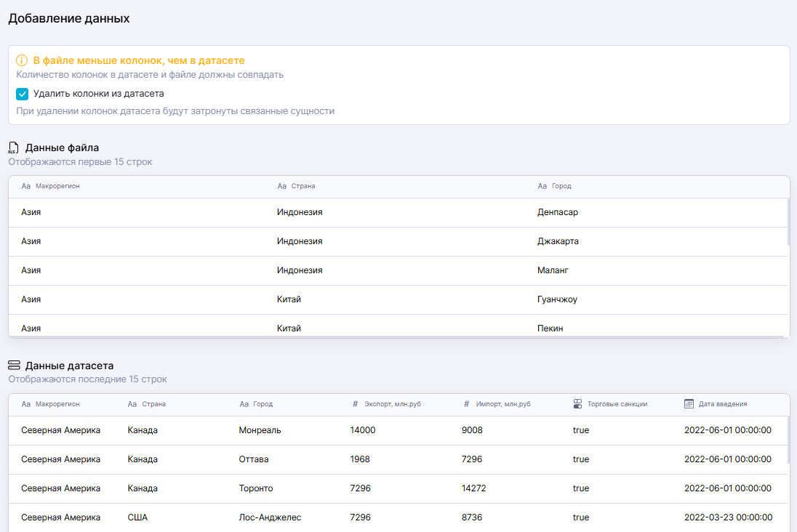Viewport: 797px width, 532px height.
Task: Click text type icon of file's Страна column
Action: 282,186
